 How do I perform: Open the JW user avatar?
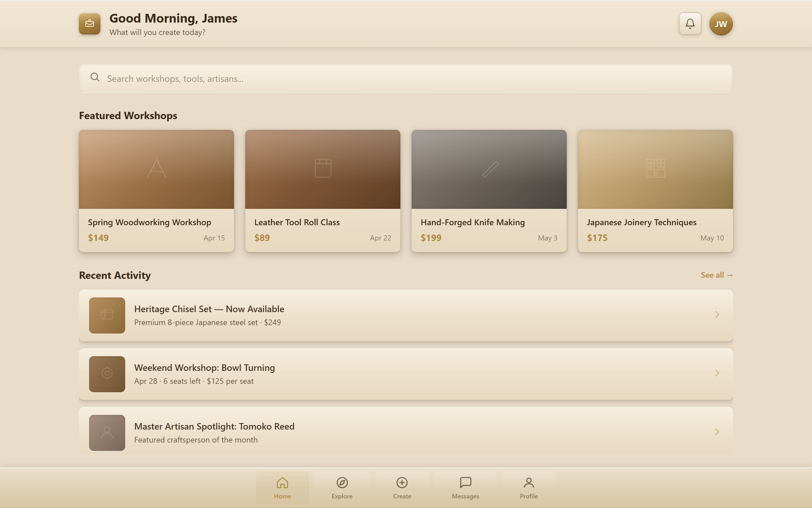pos(721,24)
